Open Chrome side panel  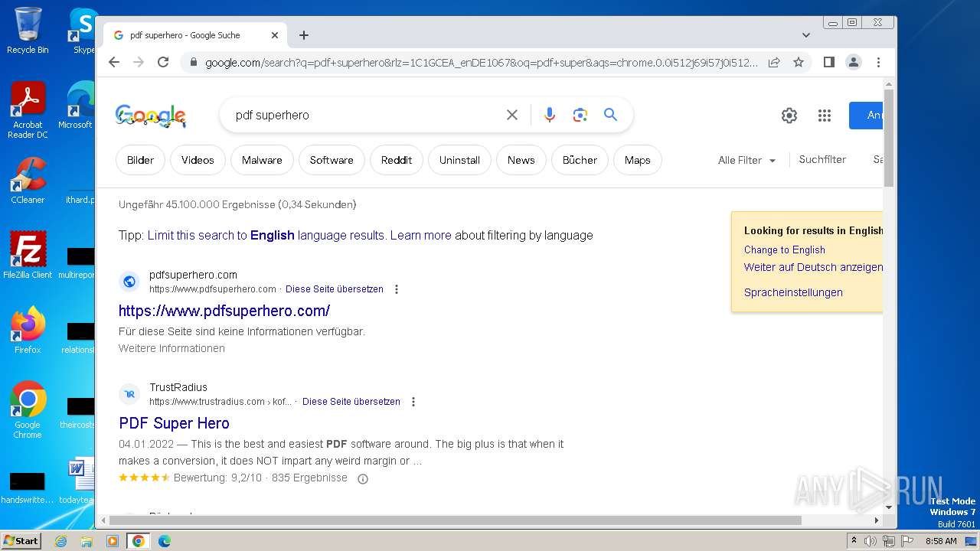828,62
